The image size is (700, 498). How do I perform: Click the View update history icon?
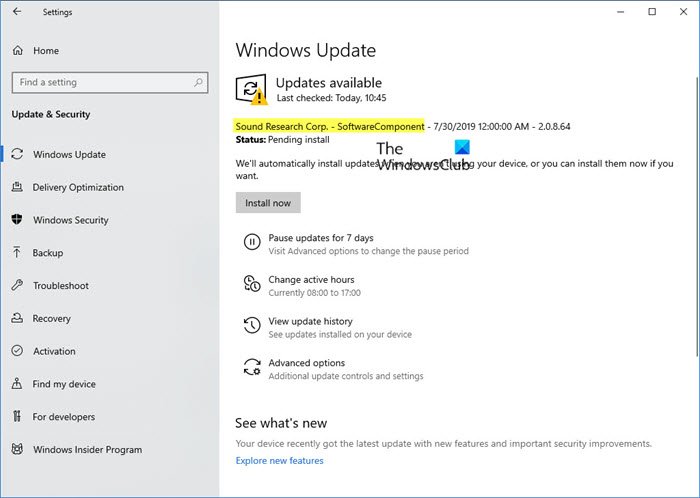pos(252,325)
